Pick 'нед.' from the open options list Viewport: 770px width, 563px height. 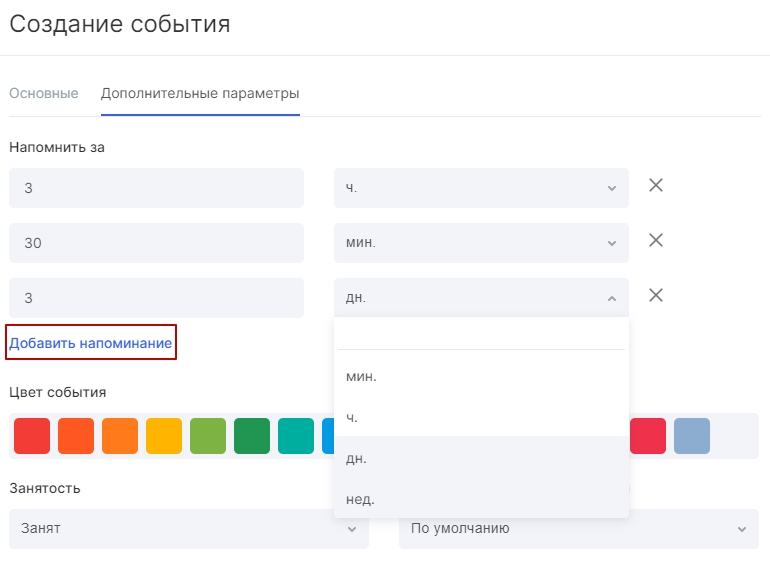(x=480, y=499)
